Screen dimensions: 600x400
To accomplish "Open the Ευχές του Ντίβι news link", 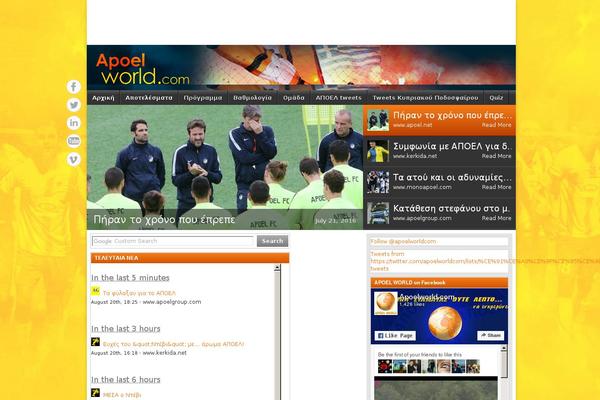I will point(173,344).
